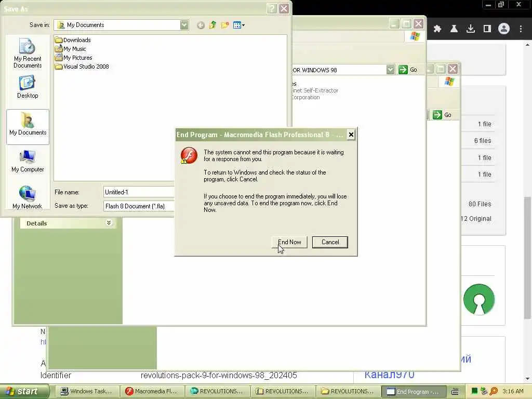
Task: Click the Канал970 link
Action: click(389, 375)
